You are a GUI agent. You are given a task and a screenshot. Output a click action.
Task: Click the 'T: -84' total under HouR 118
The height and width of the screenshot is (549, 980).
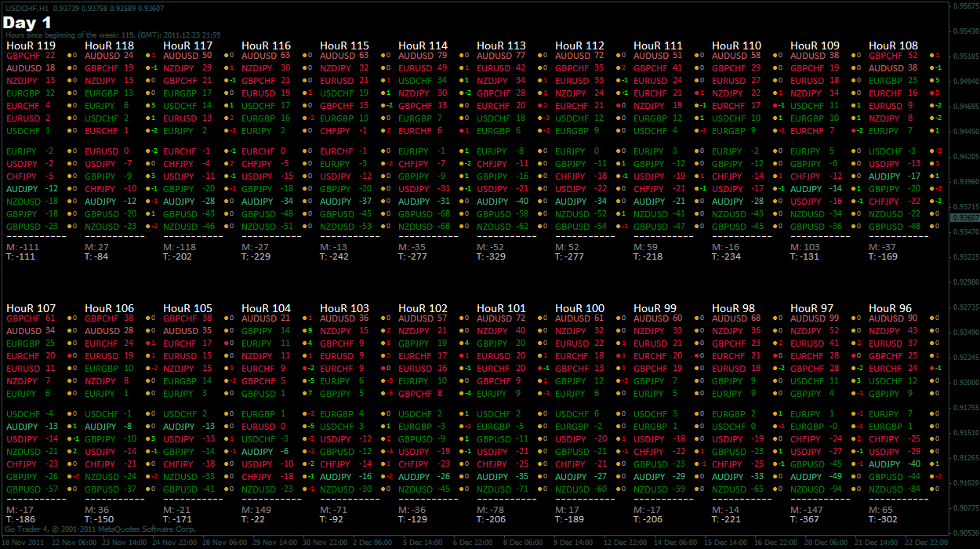pyautogui.click(x=98, y=256)
